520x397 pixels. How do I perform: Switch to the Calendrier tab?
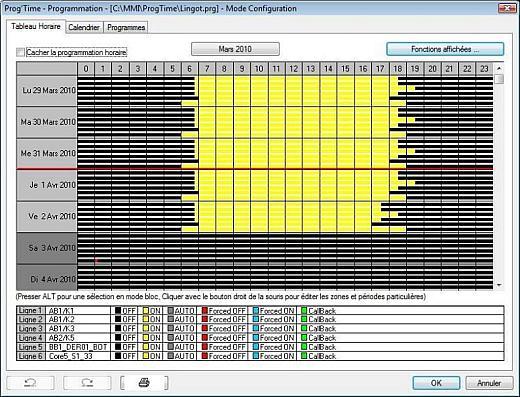[84, 27]
